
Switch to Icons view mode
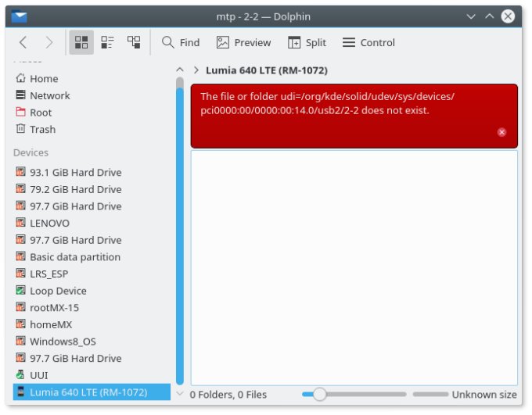(x=81, y=42)
